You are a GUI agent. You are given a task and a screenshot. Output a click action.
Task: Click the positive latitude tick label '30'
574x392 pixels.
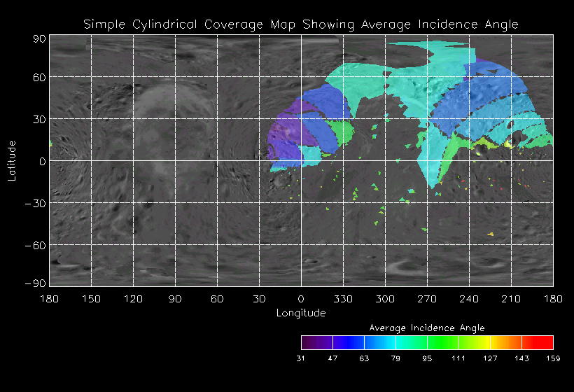(39, 119)
